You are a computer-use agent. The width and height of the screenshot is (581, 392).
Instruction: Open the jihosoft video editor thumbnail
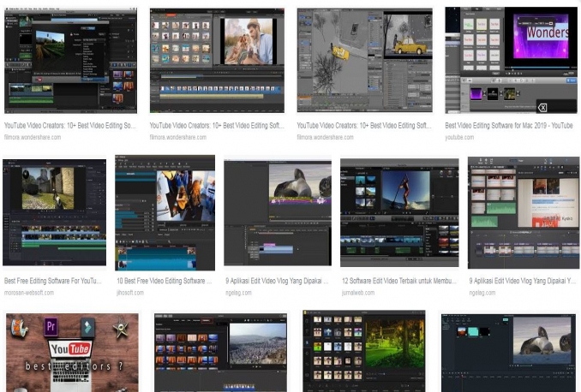[165, 212]
